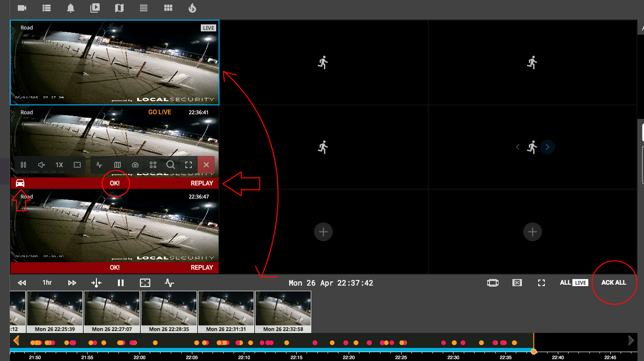Acknowledge the 22:36:47 alert with OK!

pos(115,267)
